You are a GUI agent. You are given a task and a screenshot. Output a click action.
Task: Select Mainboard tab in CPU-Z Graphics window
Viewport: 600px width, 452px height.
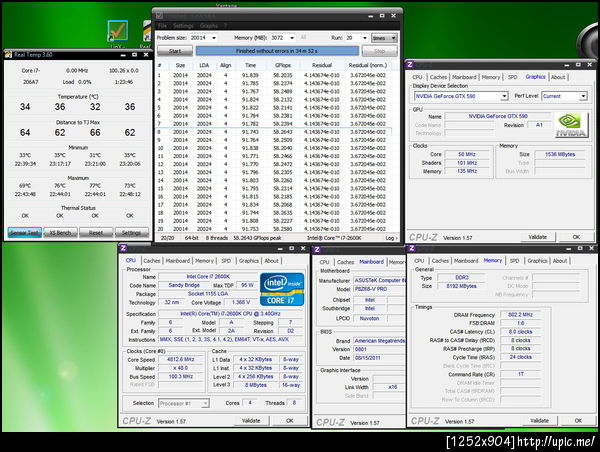(x=464, y=77)
